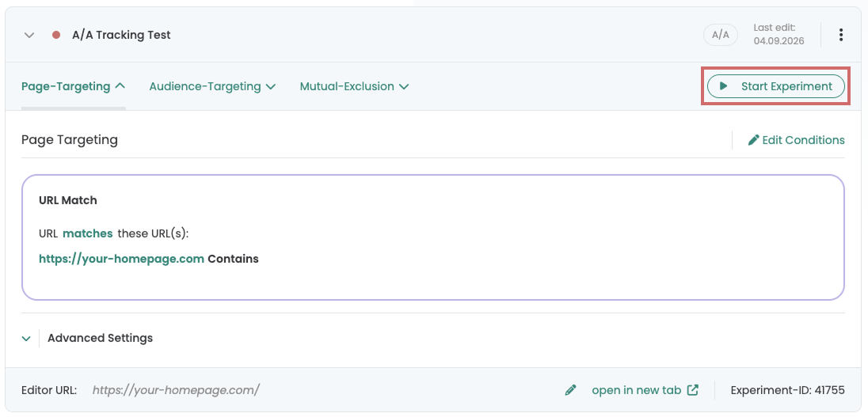Open the Mutual-Exclusion tab
Image resolution: width=868 pixels, height=417 pixels.
[354, 86]
